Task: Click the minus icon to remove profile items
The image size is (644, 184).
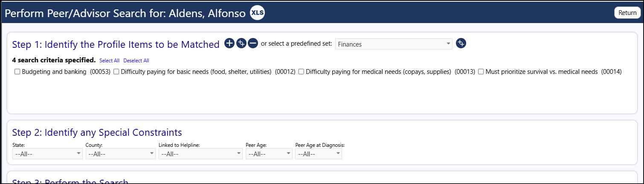Action: coord(253,43)
